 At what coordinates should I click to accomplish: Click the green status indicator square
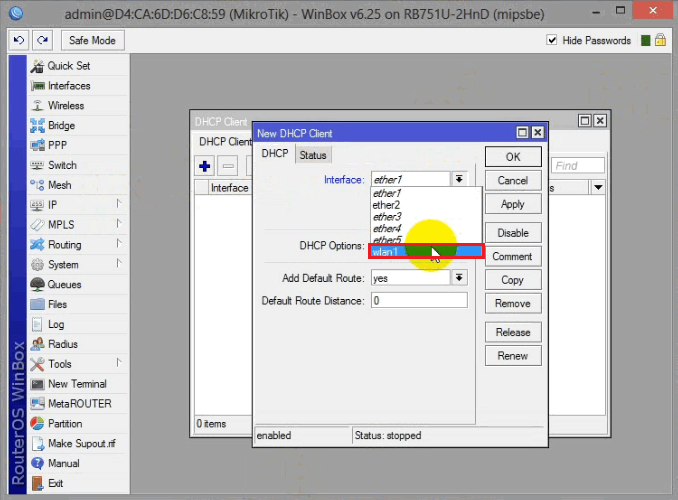(x=646, y=41)
